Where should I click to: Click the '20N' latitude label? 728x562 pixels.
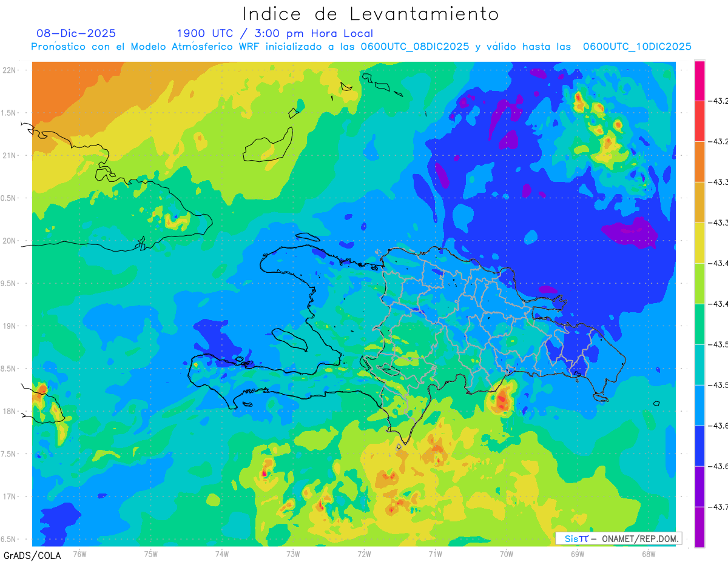point(9,241)
